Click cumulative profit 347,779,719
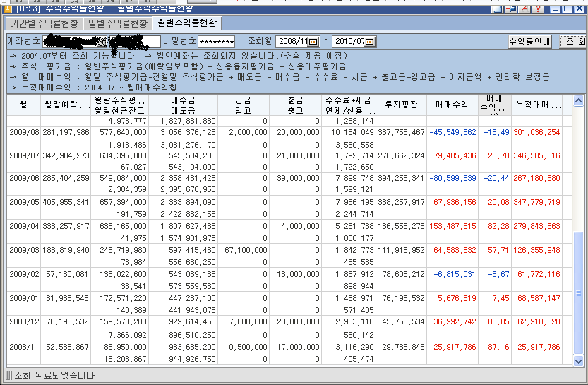 [x=536, y=202]
